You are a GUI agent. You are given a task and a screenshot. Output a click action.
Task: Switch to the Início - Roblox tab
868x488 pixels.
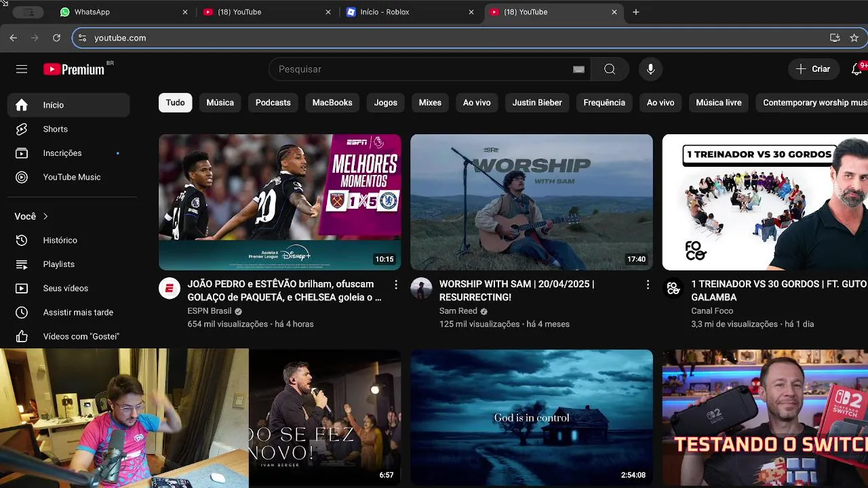(x=410, y=12)
